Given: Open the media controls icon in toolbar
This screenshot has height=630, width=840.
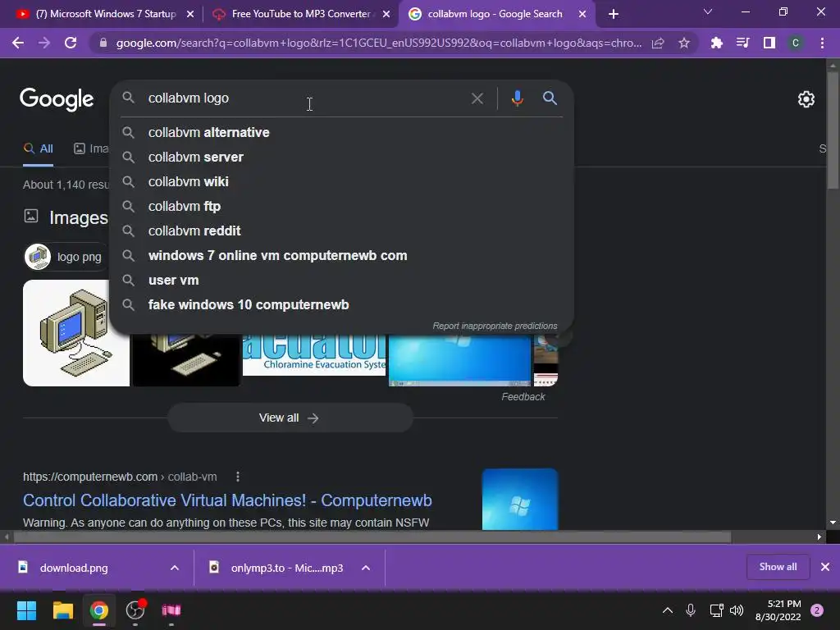Looking at the screenshot, I should pos(742,43).
